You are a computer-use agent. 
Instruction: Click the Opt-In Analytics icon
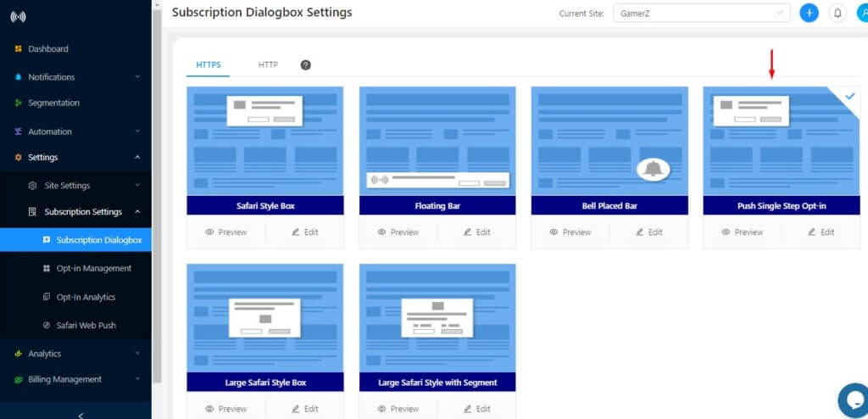click(x=47, y=297)
